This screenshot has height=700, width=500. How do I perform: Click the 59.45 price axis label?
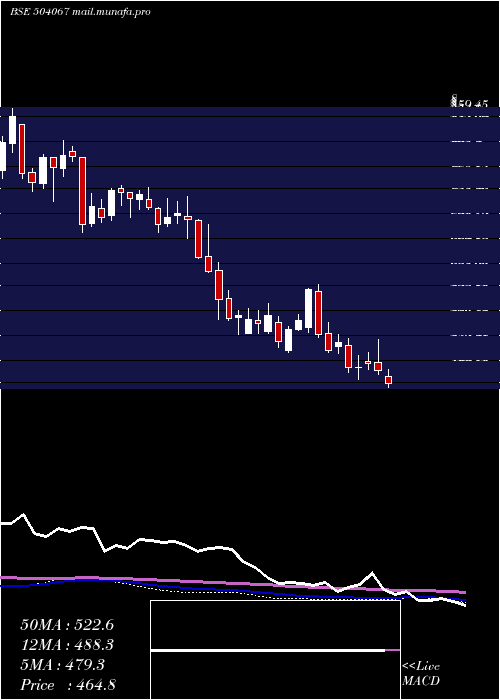pyautogui.click(x=472, y=104)
